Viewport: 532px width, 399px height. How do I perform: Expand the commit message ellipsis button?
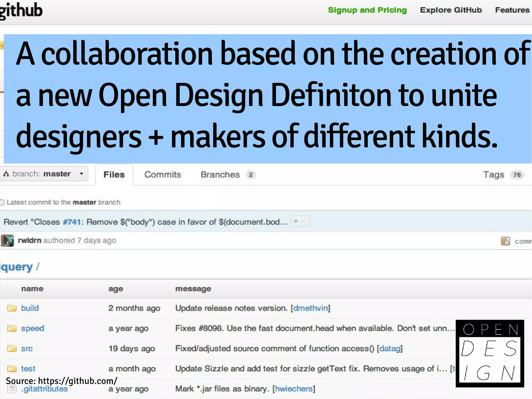coord(300,221)
